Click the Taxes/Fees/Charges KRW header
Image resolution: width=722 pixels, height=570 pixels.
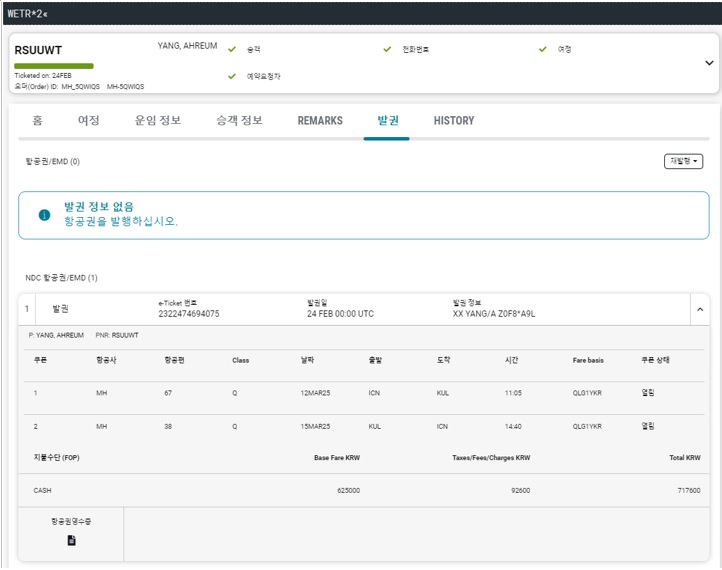[491, 458]
